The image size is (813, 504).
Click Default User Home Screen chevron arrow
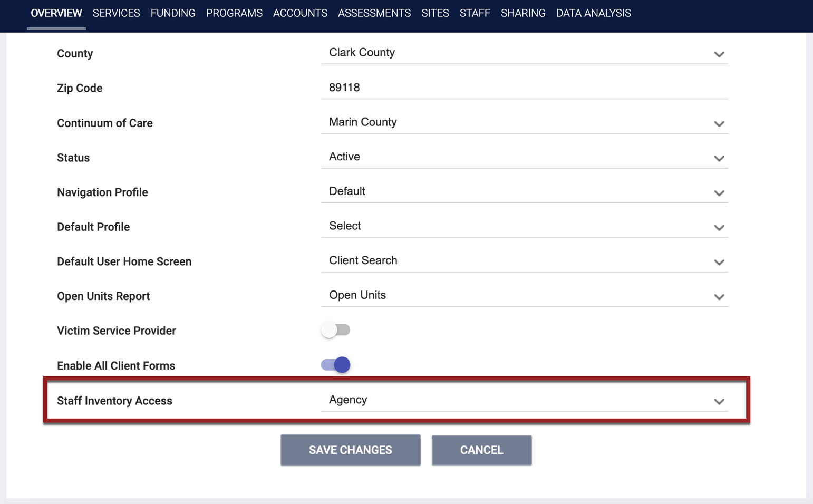(x=719, y=263)
